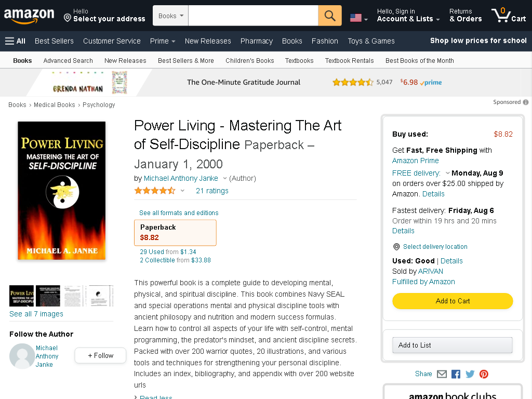Share on Facebook icon
532x399 pixels.
456,374
